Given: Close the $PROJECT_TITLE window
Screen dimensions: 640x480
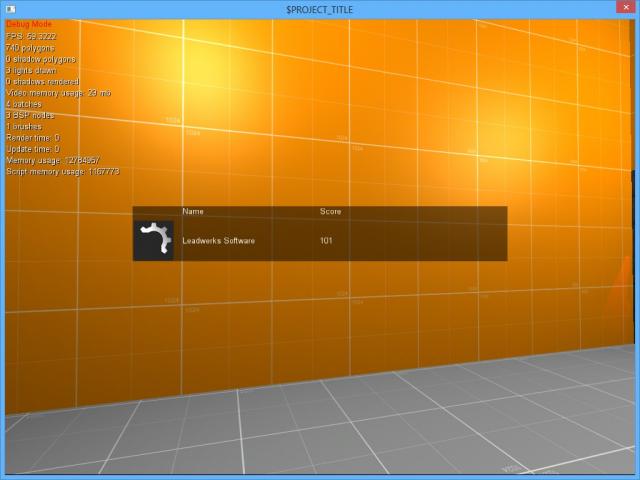Looking at the screenshot, I should (x=626, y=7).
